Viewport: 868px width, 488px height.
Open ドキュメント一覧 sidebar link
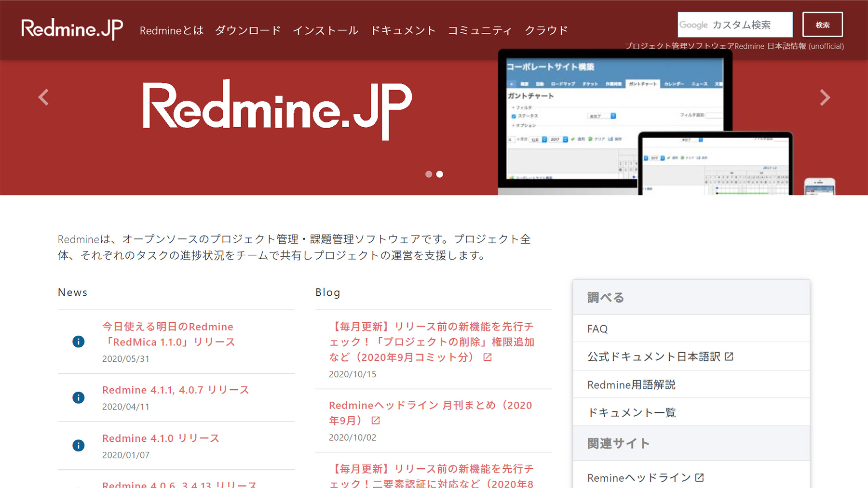coord(692,412)
